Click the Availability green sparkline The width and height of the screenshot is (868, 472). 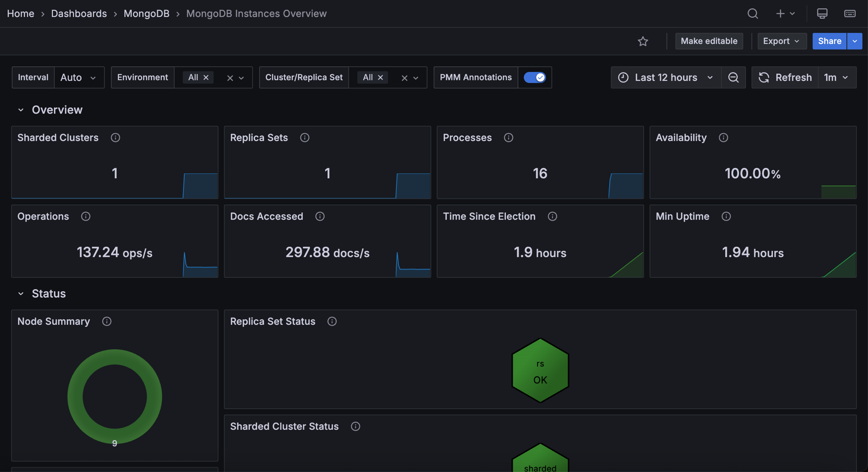coord(838,192)
